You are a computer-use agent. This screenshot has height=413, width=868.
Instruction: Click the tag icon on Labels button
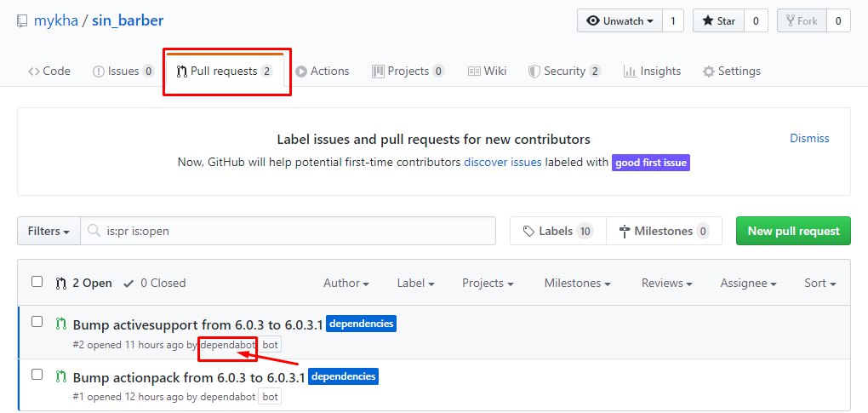click(528, 231)
